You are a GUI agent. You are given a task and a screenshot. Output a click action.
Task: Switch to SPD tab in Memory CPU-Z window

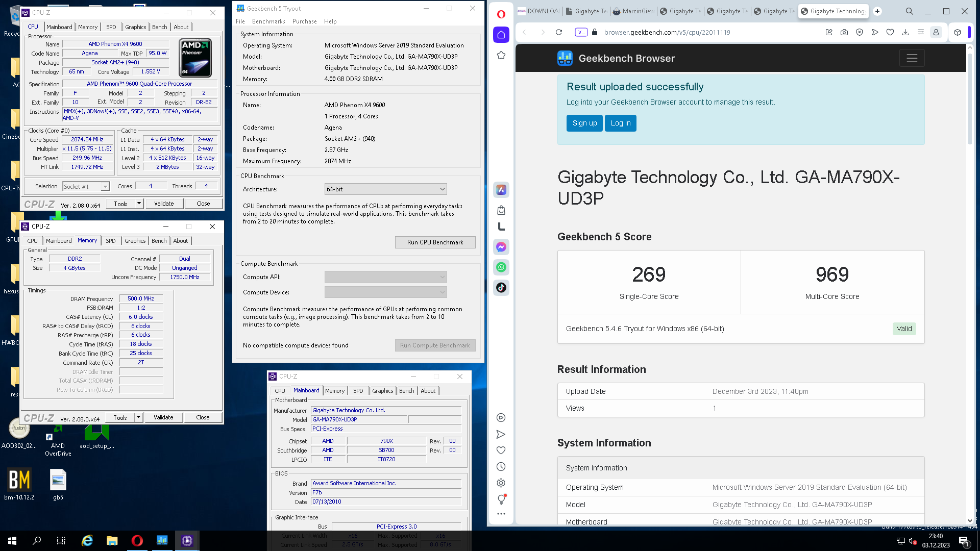tap(111, 241)
